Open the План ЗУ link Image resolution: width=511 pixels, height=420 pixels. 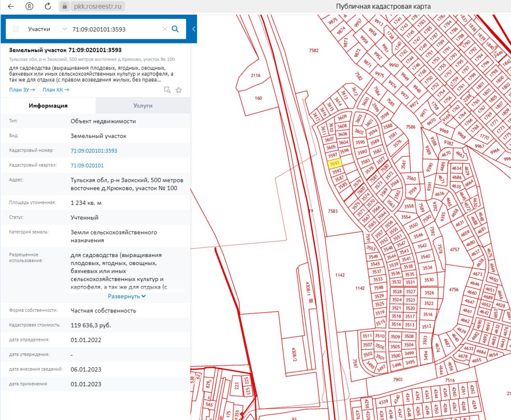tap(22, 90)
